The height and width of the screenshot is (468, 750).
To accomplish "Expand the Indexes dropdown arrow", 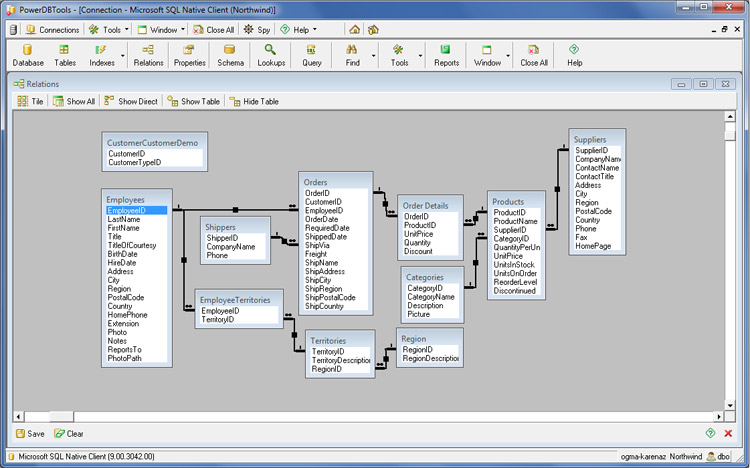I will pos(123,55).
